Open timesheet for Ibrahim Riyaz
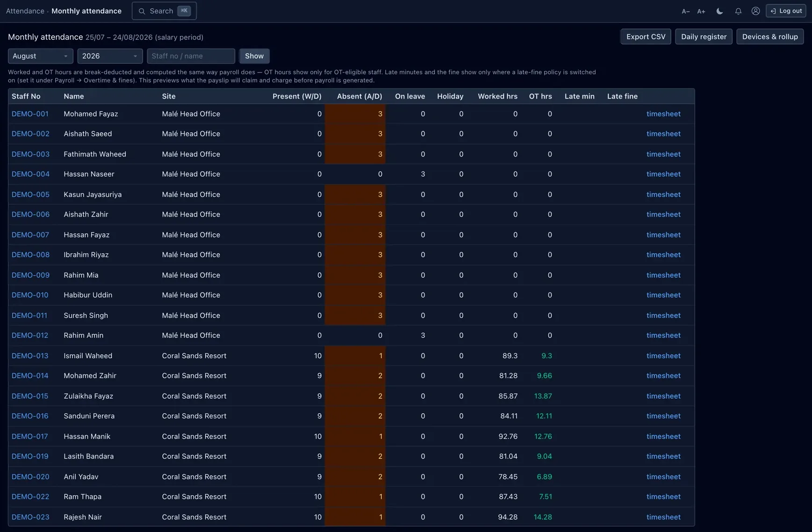This screenshot has height=532, width=812. point(663,255)
